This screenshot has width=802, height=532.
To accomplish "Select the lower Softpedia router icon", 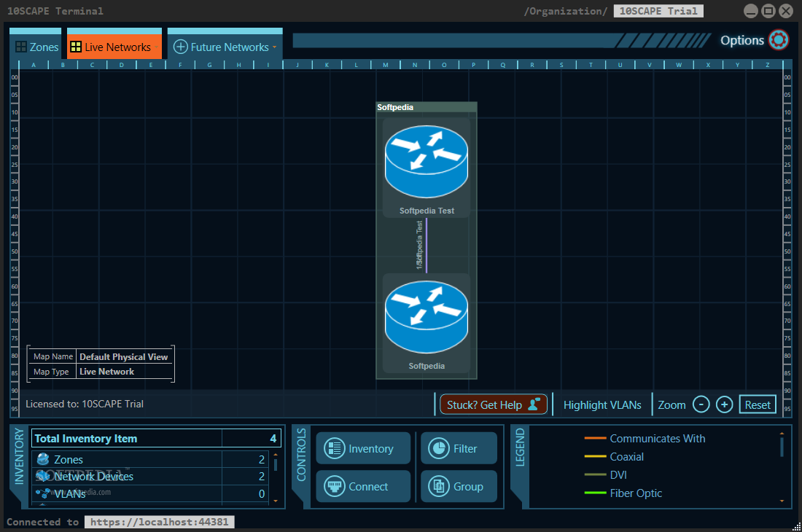I will [426, 317].
